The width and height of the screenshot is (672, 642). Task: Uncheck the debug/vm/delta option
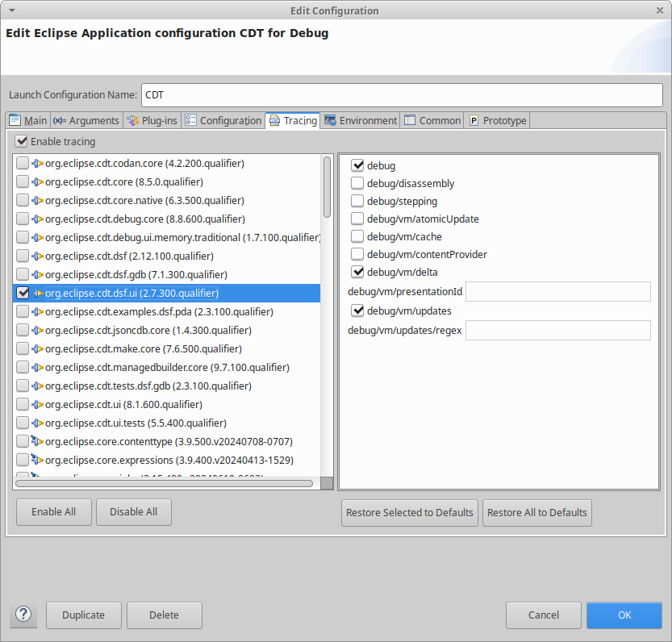coord(357,272)
